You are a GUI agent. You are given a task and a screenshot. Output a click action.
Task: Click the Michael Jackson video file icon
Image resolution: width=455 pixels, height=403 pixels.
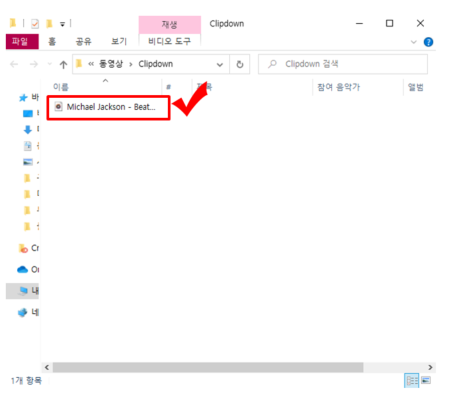point(59,107)
